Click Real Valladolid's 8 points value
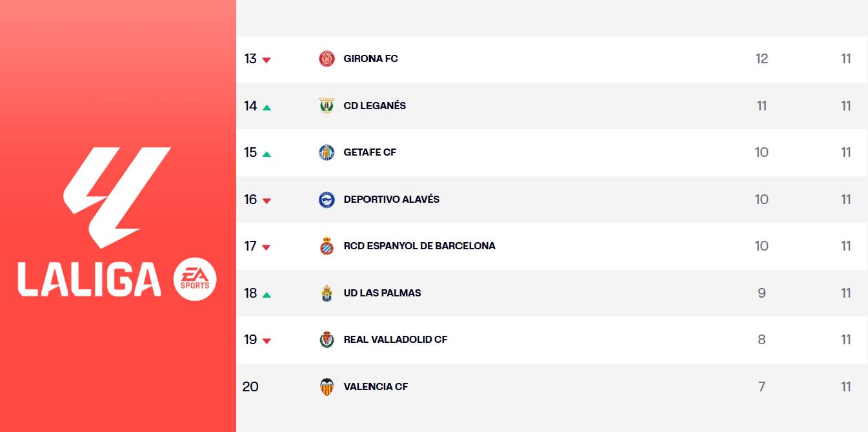This screenshot has height=432, width=868. pos(762,340)
